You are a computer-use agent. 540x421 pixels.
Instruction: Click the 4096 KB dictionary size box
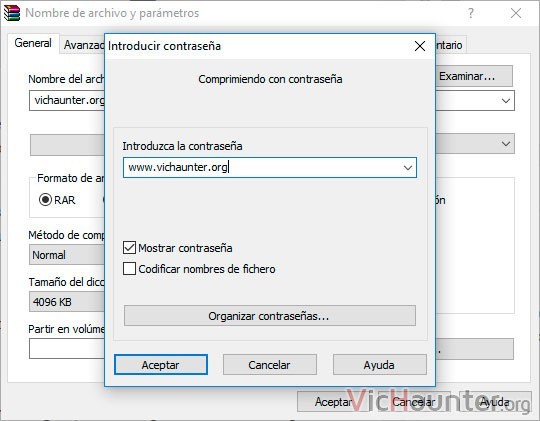pos(67,302)
